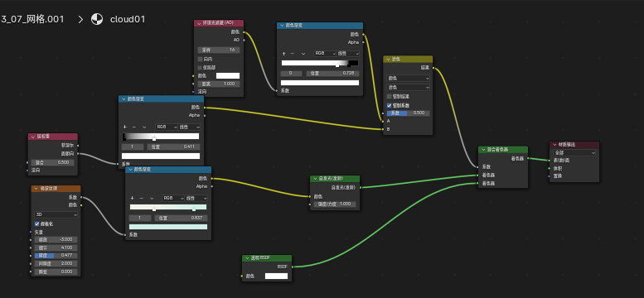The height and width of the screenshot is (298, 644).
Task: Collapse the Transparent BSDF node
Action: (x=247, y=258)
